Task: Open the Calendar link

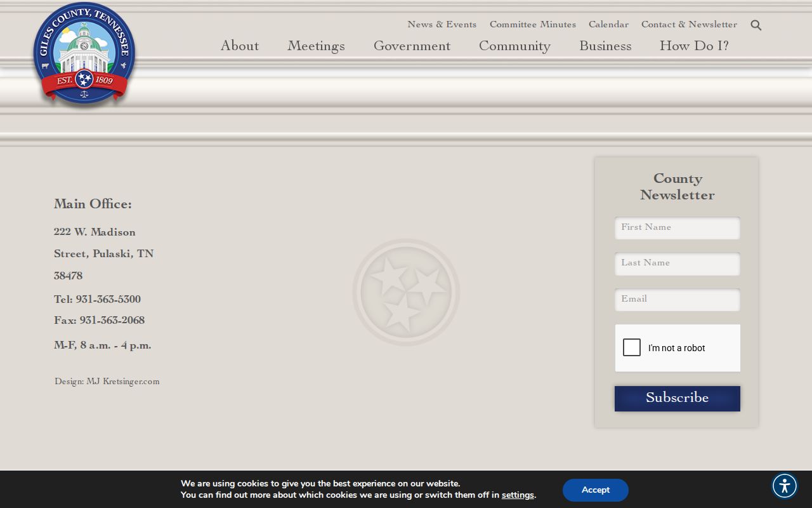Action: (x=608, y=24)
